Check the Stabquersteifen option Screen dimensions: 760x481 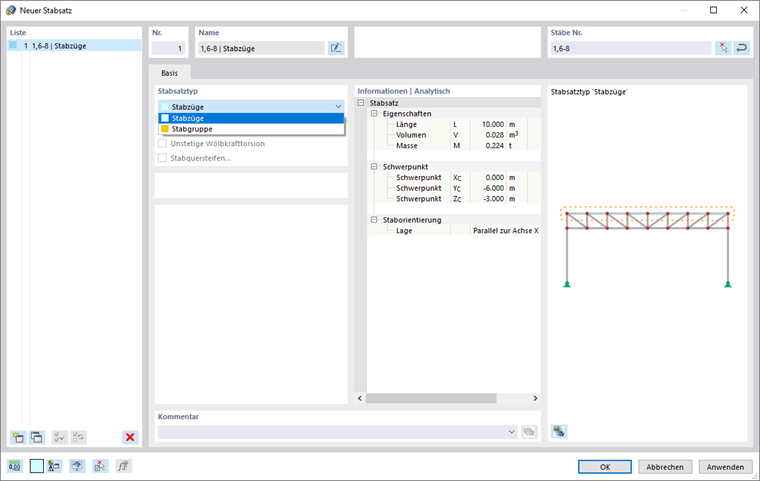(x=162, y=158)
